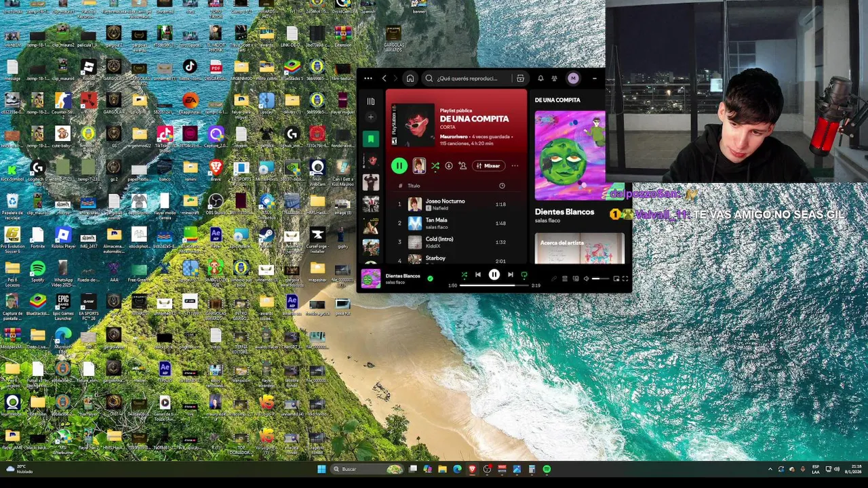Sort tracks by duration clock header
The height and width of the screenshot is (488, 868).
[502, 186]
